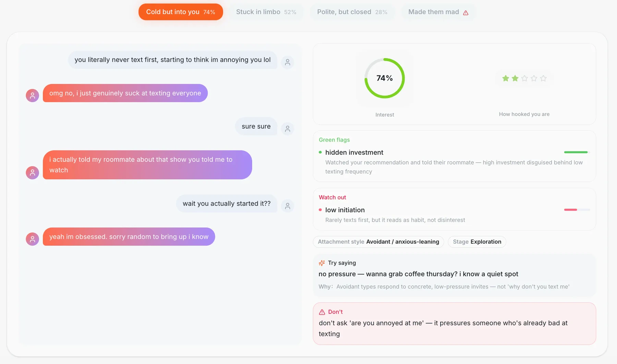Switch to the 'Stuck in limbo' tab
This screenshot has height=364, width=617.
(266, 12)
